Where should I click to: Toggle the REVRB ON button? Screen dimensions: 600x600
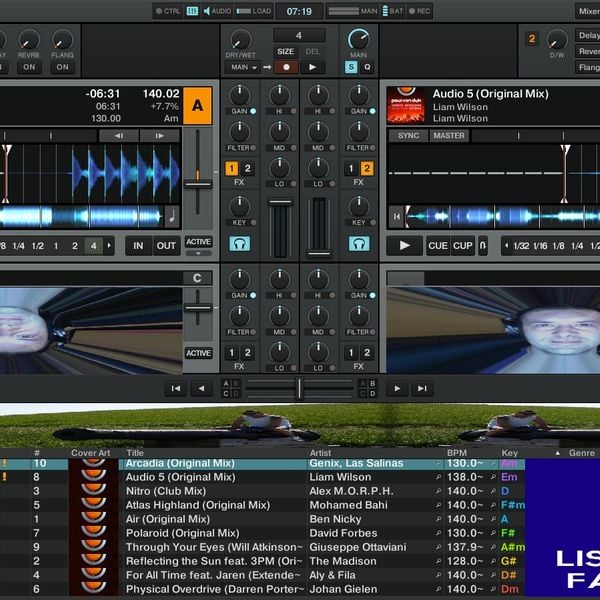[29, 67]
